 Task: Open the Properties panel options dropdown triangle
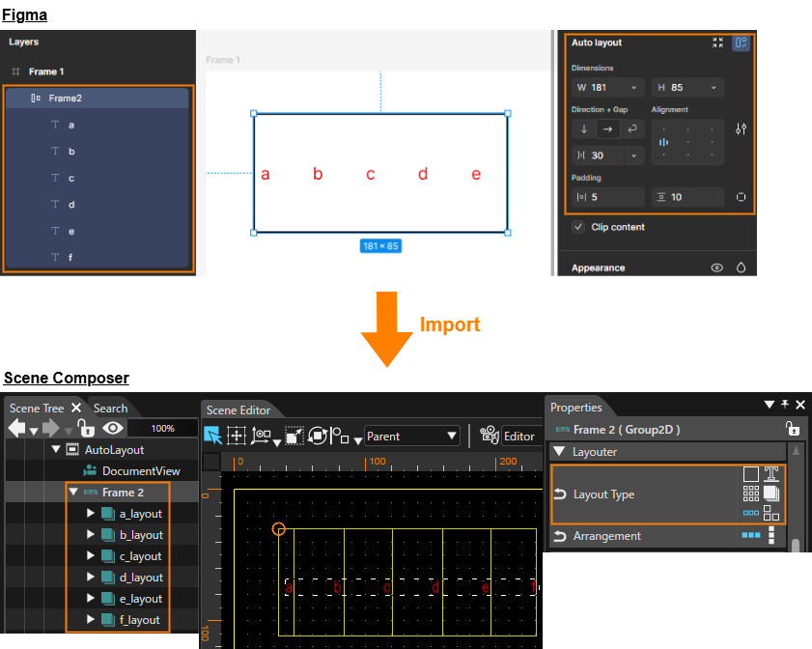(x=769, y=405)
